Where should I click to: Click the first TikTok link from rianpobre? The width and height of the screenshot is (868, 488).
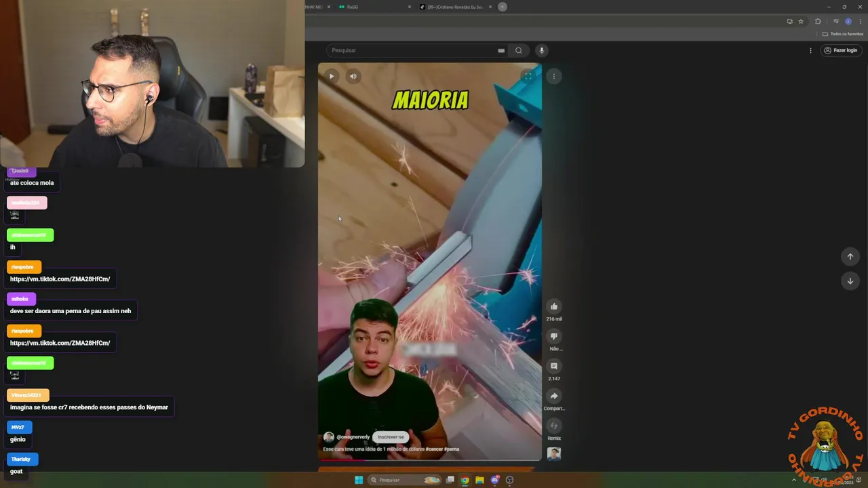[x=60, y=279]
